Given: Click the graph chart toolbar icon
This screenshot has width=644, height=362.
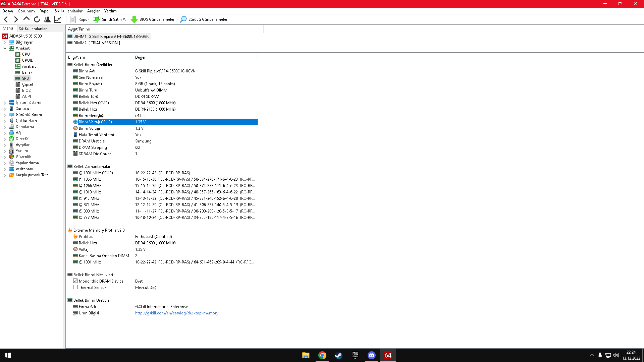Looking at the screenshot, I should click(58, 19).
